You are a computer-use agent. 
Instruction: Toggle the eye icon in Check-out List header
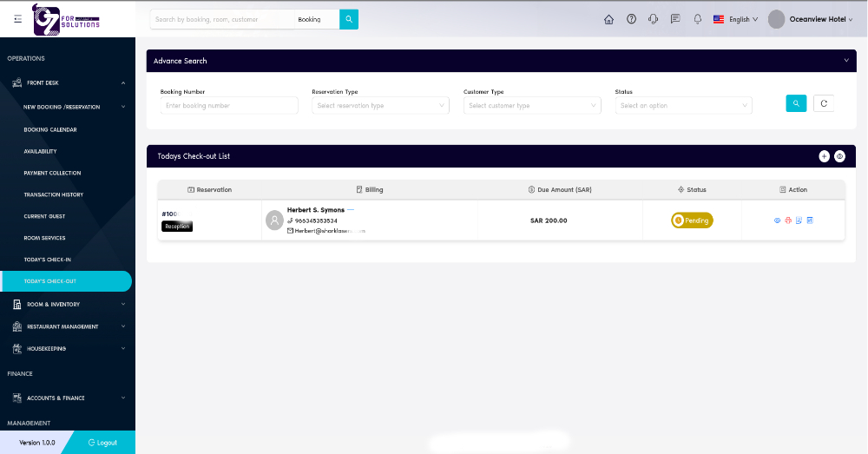pos(839,156)
